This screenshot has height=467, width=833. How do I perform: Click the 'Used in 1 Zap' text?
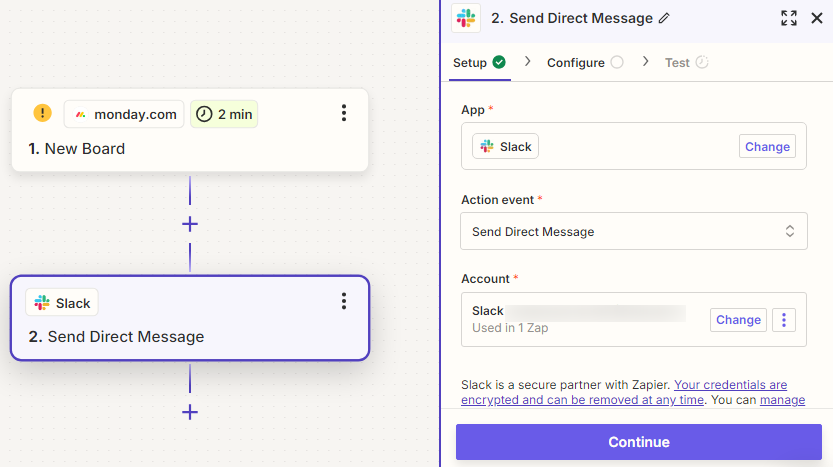coord(510,328)
